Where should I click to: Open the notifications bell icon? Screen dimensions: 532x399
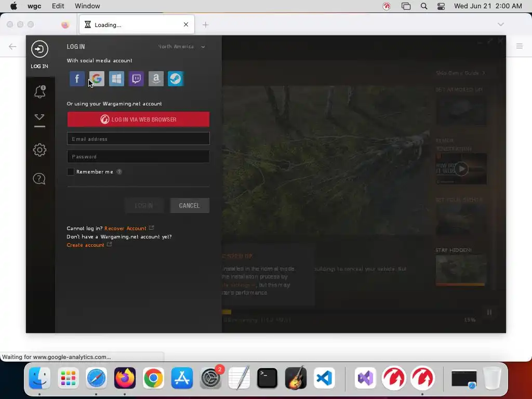tap(39, 91)
